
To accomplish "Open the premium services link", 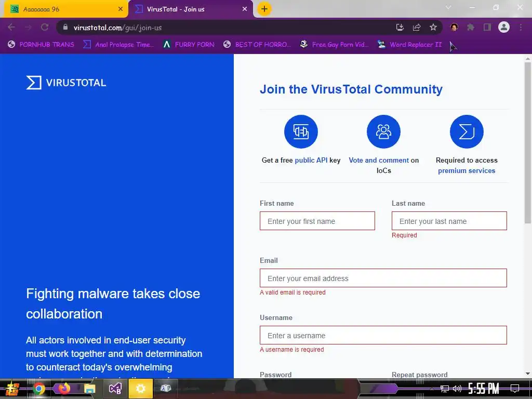I will 467,170.
